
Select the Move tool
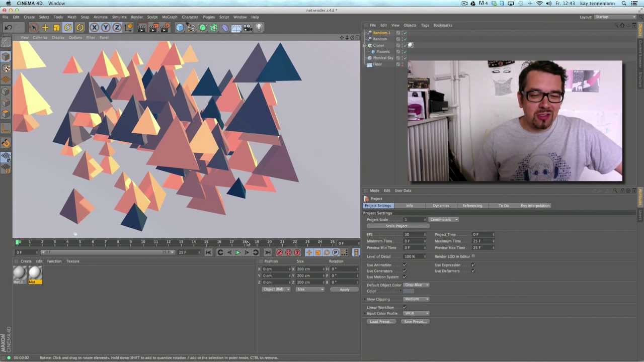tap(45, 28)
